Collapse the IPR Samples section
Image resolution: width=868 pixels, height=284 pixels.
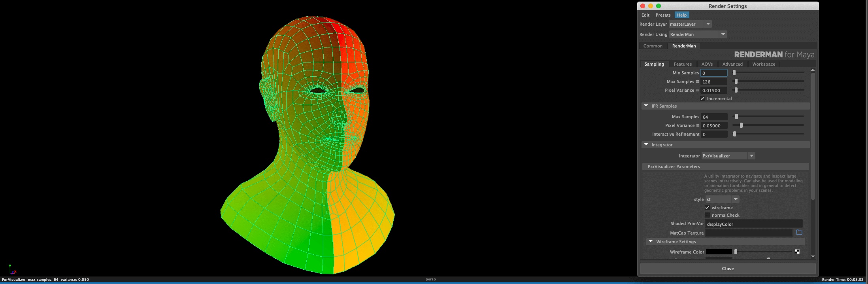coord(646,106)
